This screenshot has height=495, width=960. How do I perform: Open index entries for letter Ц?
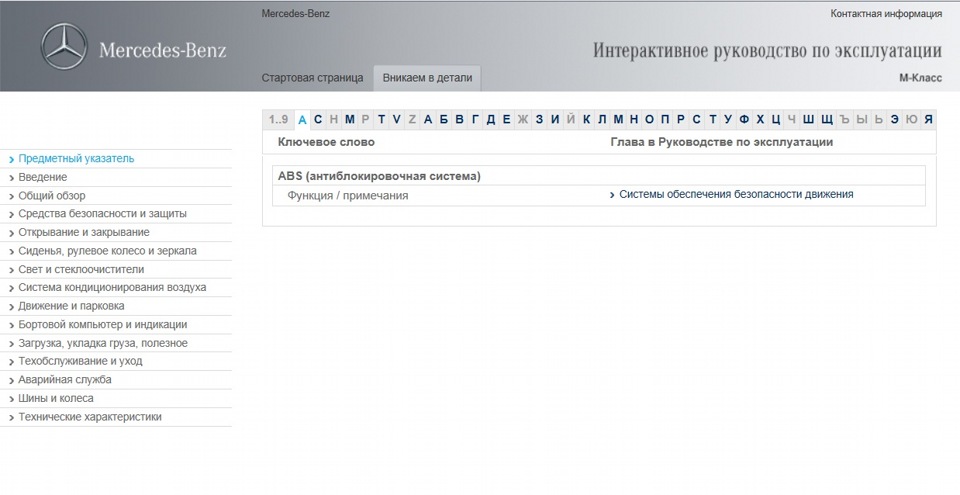[x=776, y=119]
